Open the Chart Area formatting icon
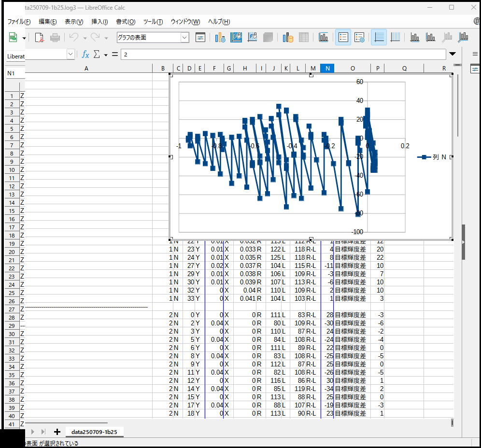 point(237,38)
